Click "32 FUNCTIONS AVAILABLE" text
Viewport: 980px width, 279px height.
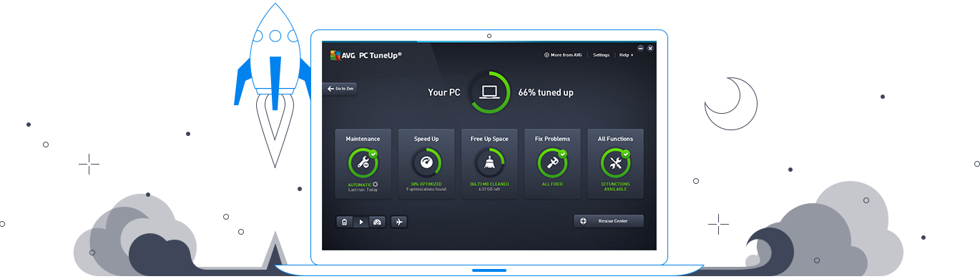[x=615, y=186]
